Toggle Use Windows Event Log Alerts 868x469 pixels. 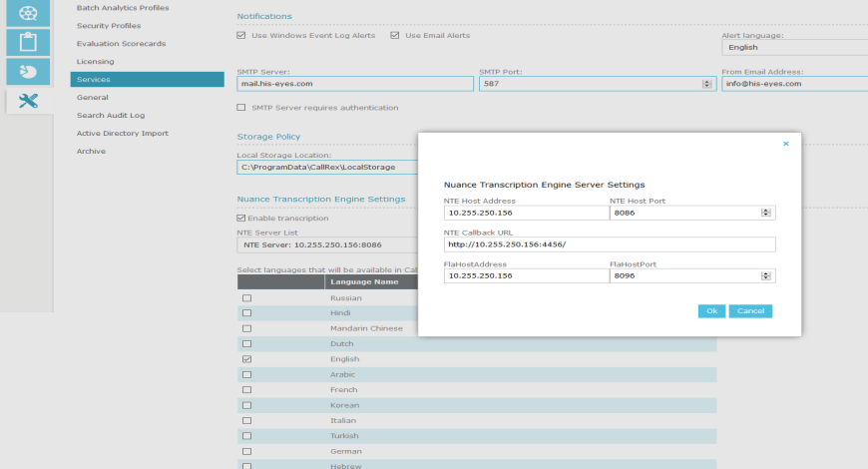[x=241, y=36]
